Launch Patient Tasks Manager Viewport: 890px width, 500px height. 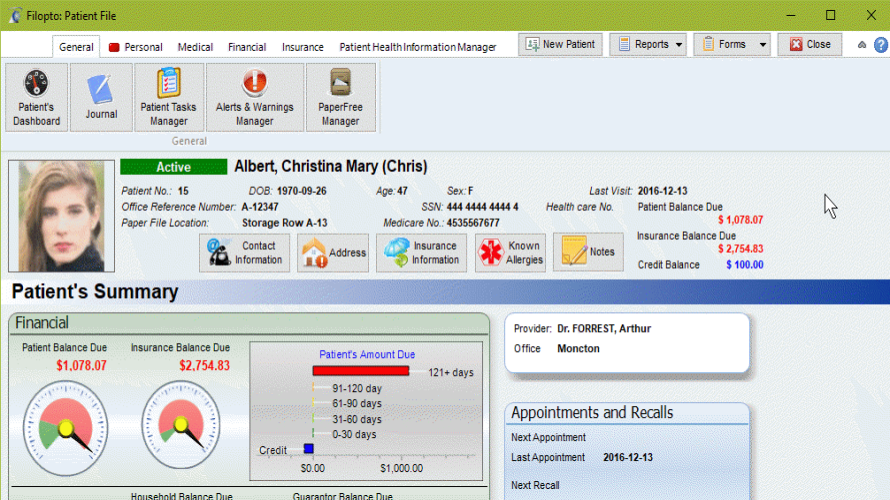(x=169, y=98)
